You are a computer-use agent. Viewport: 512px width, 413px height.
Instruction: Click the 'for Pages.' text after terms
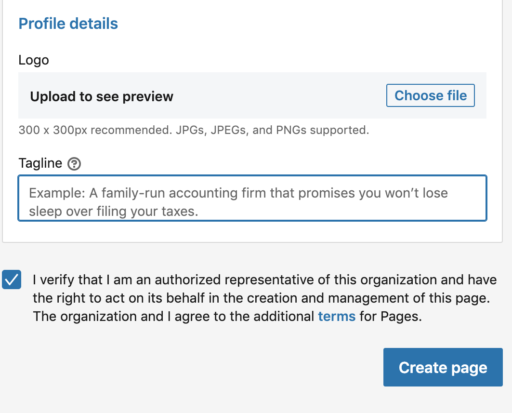point(391,316)
